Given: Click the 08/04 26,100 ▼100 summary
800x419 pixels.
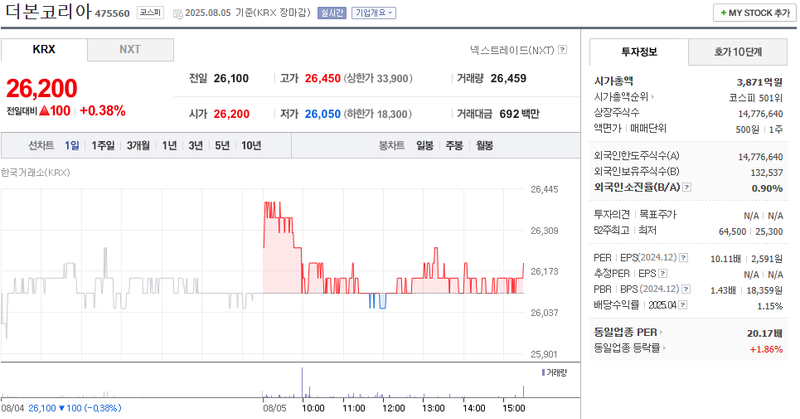Looking at the screenshot, I should click(61, 408).
